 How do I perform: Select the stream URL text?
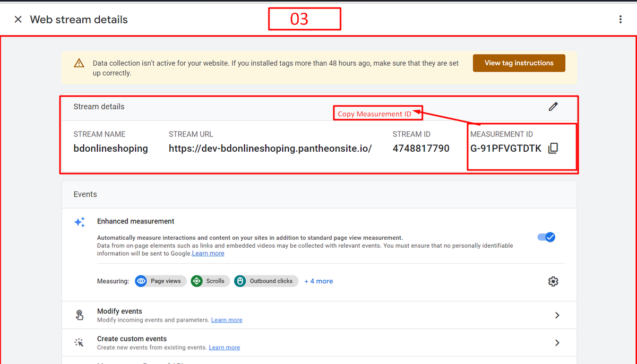(x=270, y=149)
